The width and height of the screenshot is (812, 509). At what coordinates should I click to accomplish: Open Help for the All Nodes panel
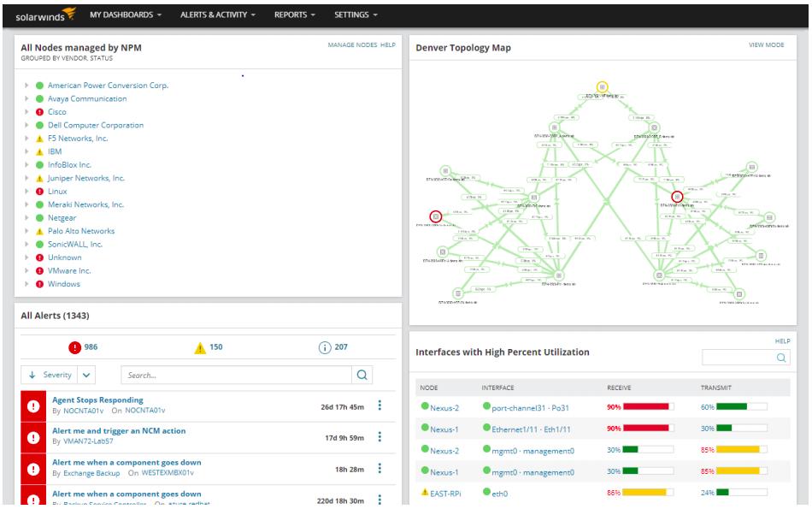pyautogui.click(x=388, y=45)
